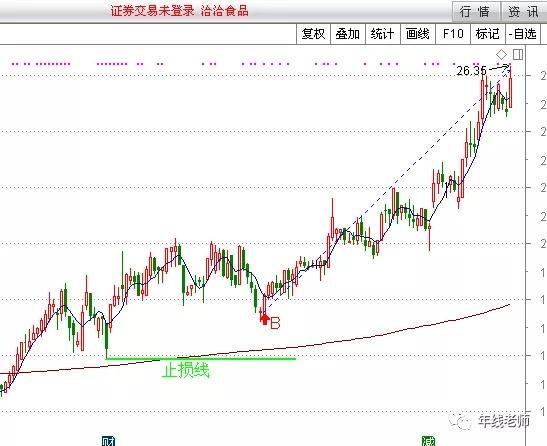Toggle the split-pane window icon
Screen dimensions: 547x446
[518, 54]
